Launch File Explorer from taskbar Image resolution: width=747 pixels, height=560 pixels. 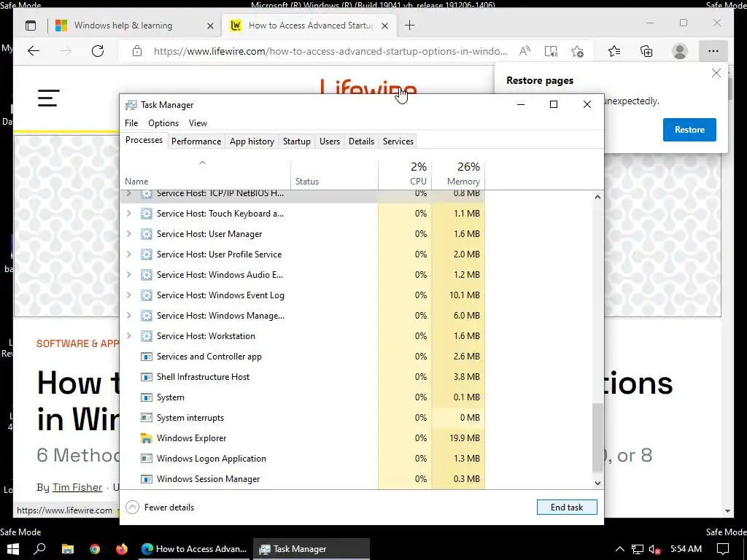point(68,549)
